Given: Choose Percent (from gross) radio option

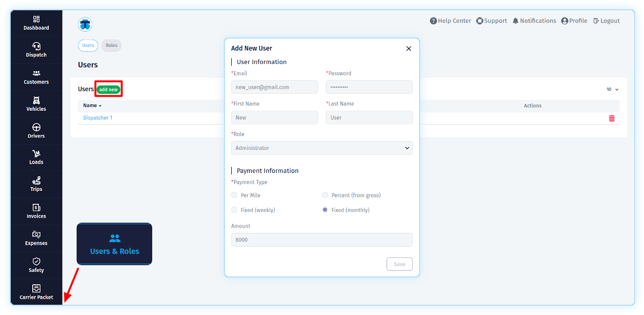Looking at the screenshot, I should 325,195.
